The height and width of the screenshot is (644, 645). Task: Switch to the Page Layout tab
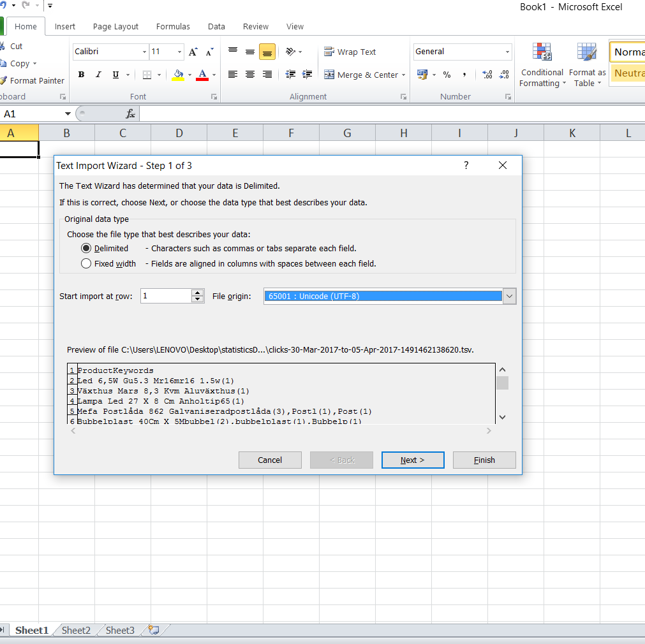pos(115,26)
